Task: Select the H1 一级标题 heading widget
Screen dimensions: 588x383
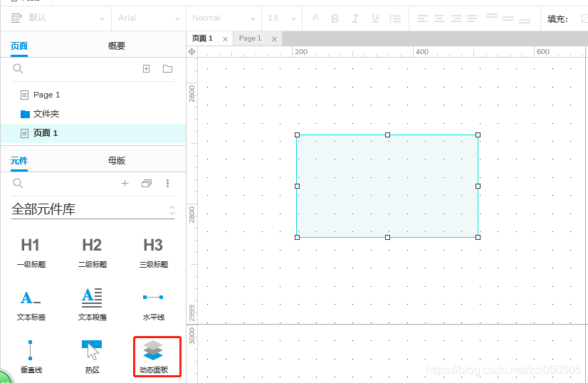Action: click(31, 252)
